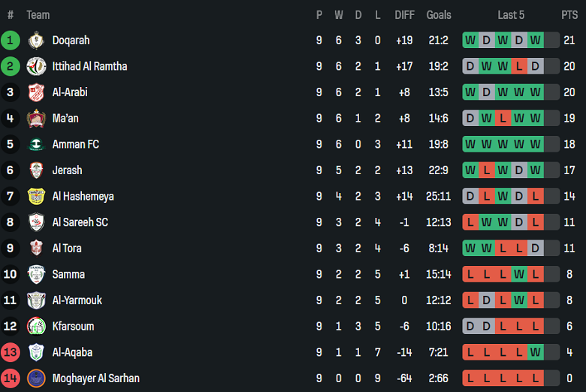
Task: Click the Goals column header
Action: pos(439,15)
